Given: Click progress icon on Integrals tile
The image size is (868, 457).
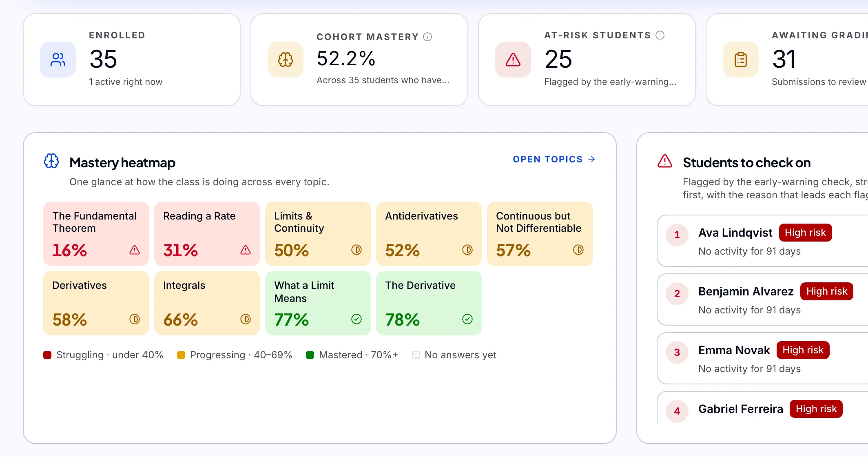Looking at the screenshot, I should point(246,319).
